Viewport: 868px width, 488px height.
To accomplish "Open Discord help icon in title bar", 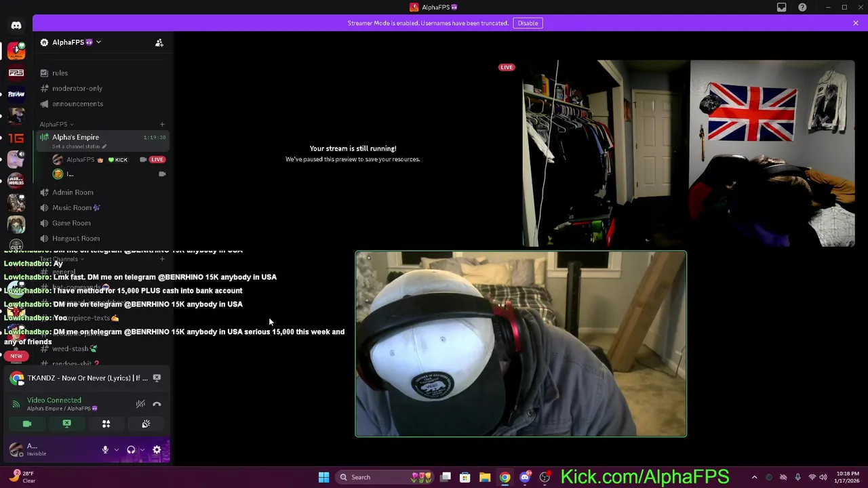I will [x=802, y=7].
